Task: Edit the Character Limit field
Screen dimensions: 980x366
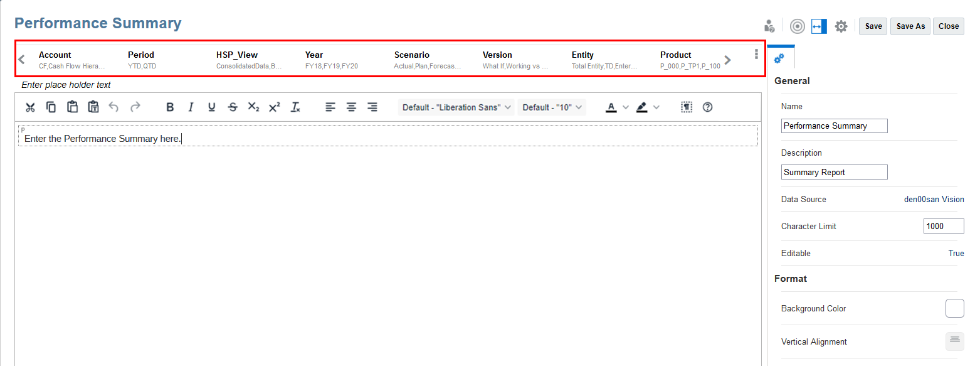Action: pos(944,226)
